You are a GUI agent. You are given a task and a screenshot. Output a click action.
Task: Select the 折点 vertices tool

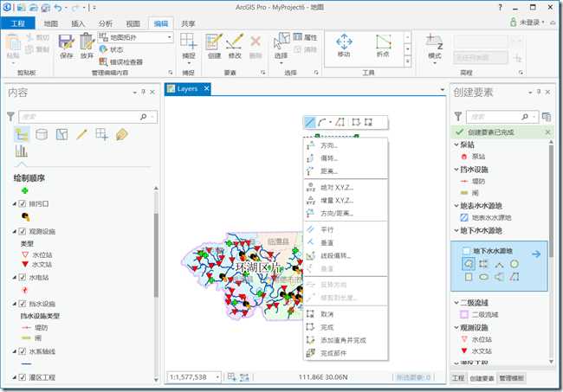(383, 46)
